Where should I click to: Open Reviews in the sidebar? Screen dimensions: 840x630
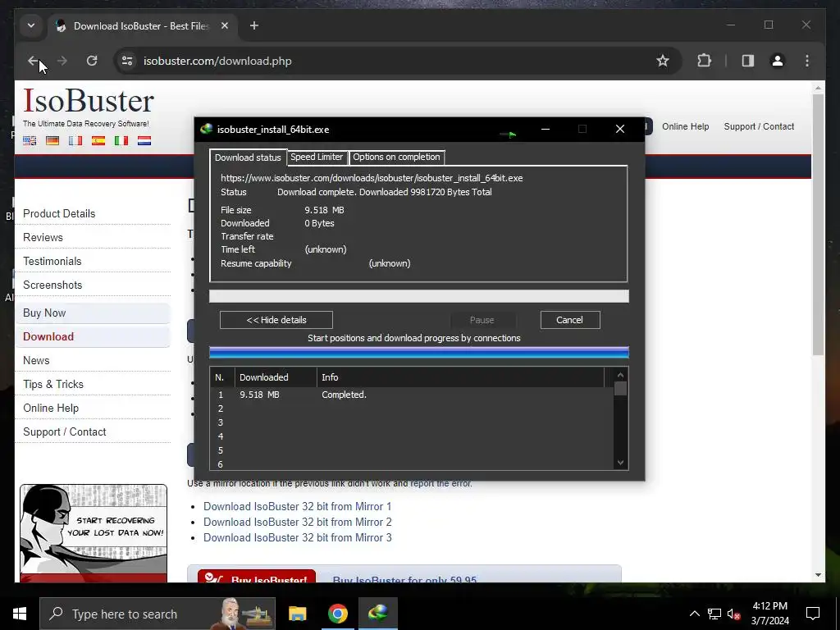coord(43,237)
